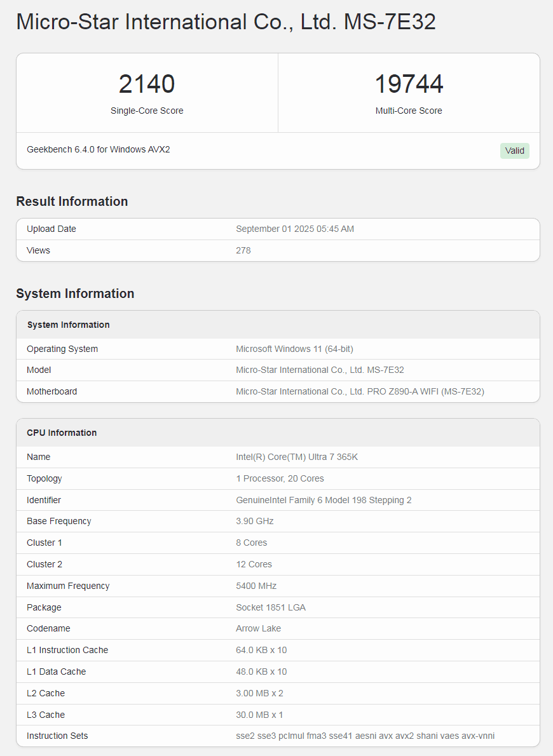Click the 48.0 KB x 10 value
The width and height of the screenshot is (553, 756).
click(261, 672)
